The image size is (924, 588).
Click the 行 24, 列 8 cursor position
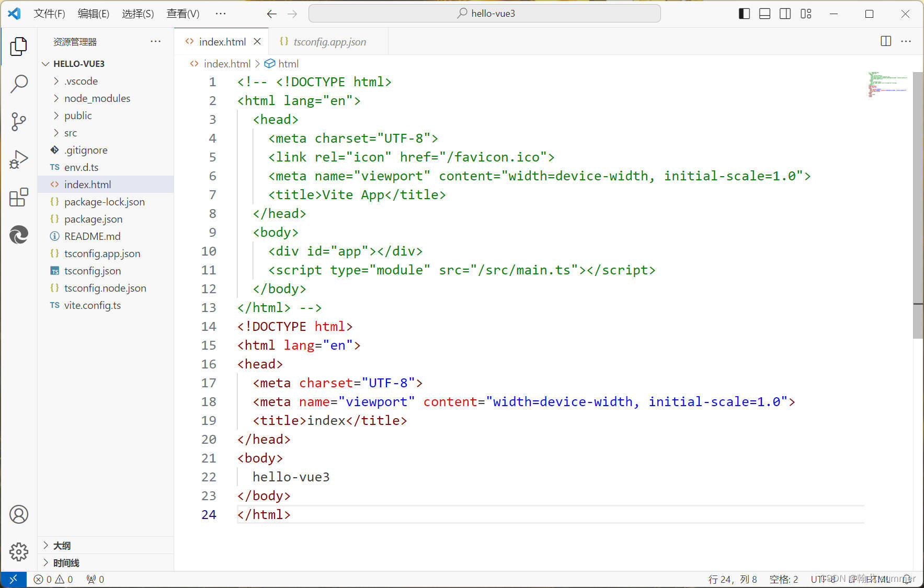732,579
